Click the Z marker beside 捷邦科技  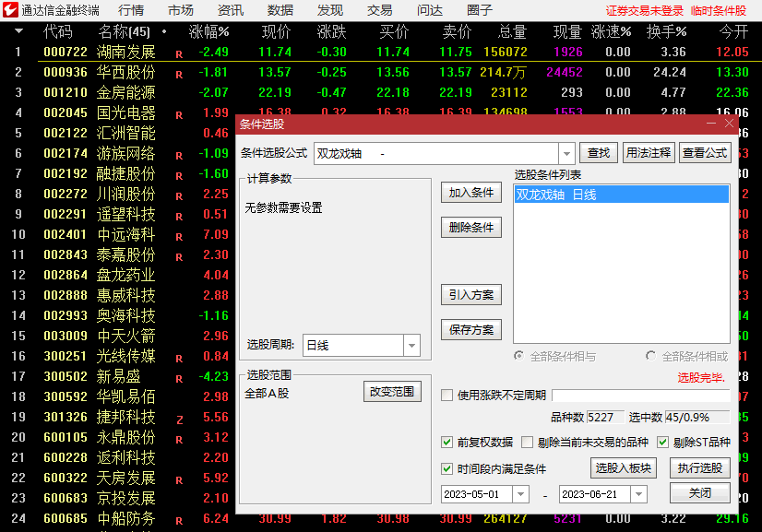[x=179, y=420]
